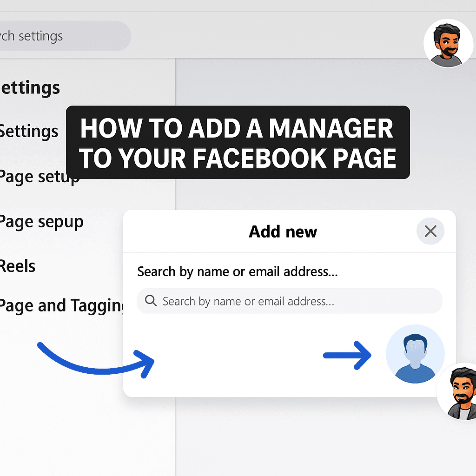
Task: Click the Page setup sidebar entry
Action: (40, 177)
